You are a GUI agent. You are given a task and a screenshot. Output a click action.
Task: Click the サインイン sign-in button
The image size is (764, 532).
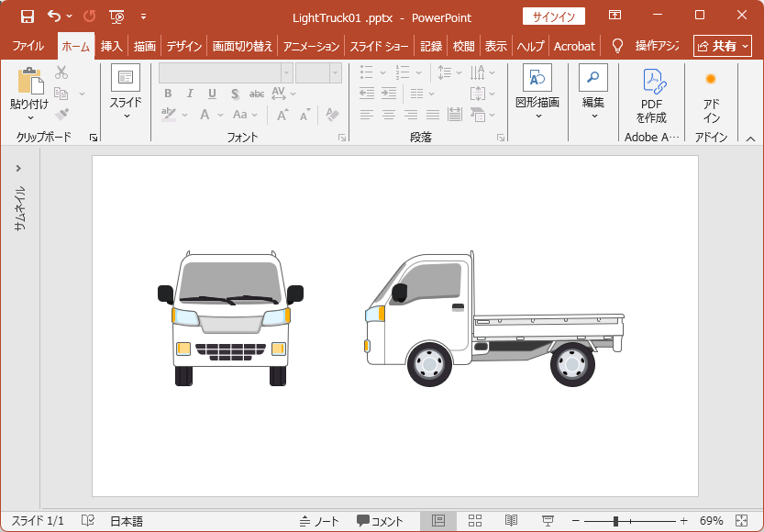click(x=553, y=17)
